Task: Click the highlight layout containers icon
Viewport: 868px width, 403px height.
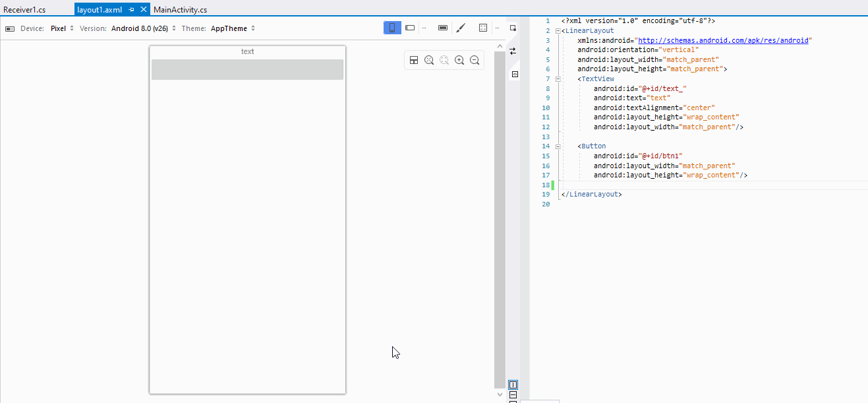Action: point(414,60)
